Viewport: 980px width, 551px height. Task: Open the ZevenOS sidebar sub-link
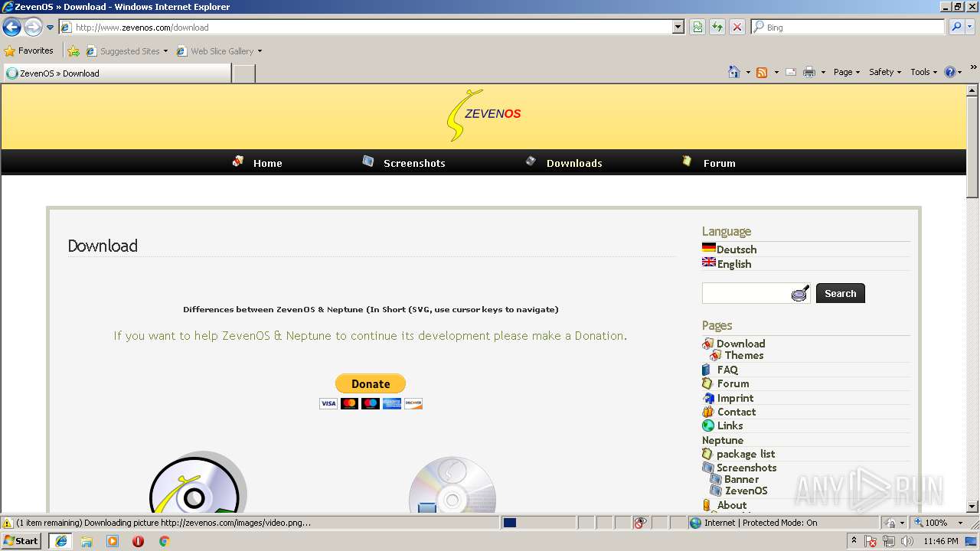(x=746, y=491)
